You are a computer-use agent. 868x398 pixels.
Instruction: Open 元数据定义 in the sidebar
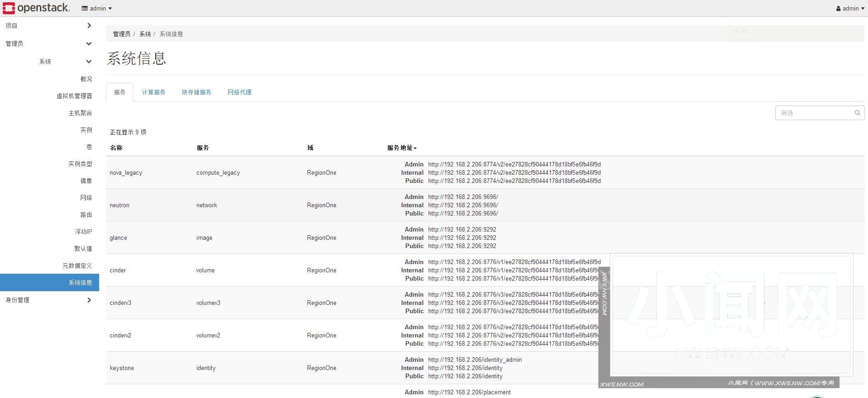(x=77, y=265)
